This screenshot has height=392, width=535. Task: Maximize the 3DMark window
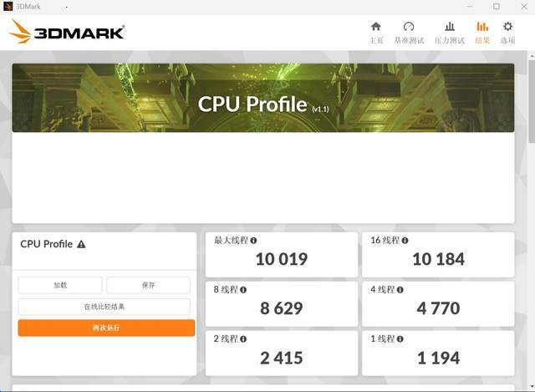[497, 7]
